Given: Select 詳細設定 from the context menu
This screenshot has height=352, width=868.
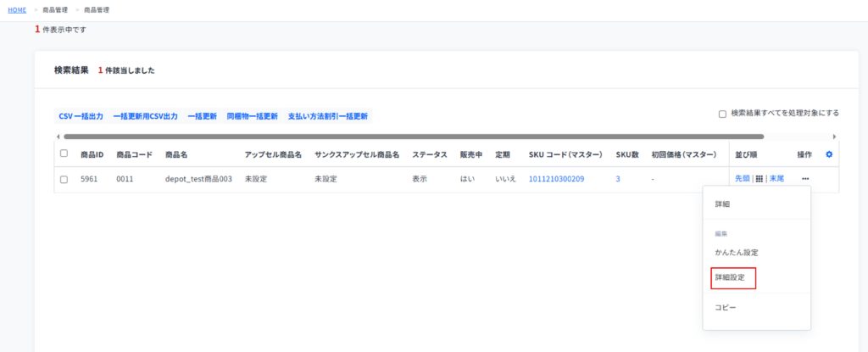Looking at the screenshot, I should (731, 277).
